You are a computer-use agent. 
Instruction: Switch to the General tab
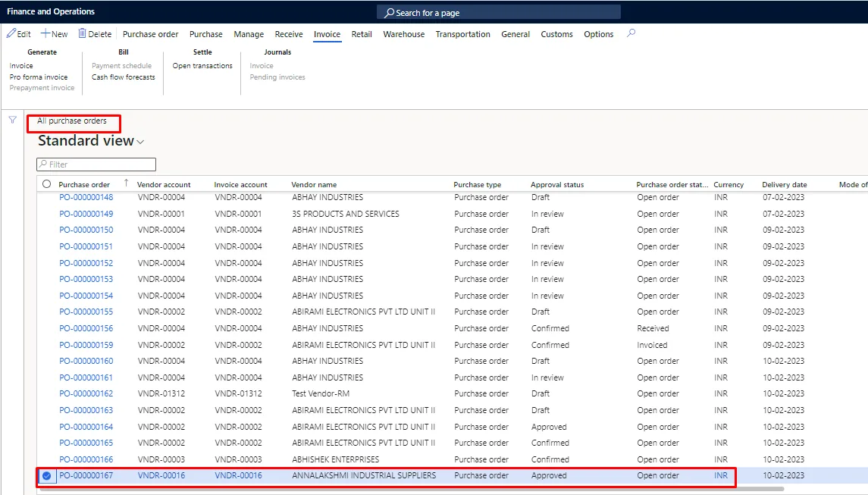515,34
